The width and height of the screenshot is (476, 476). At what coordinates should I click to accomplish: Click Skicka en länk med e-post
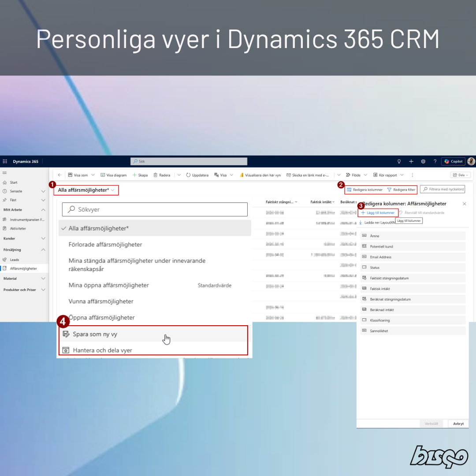308,175
